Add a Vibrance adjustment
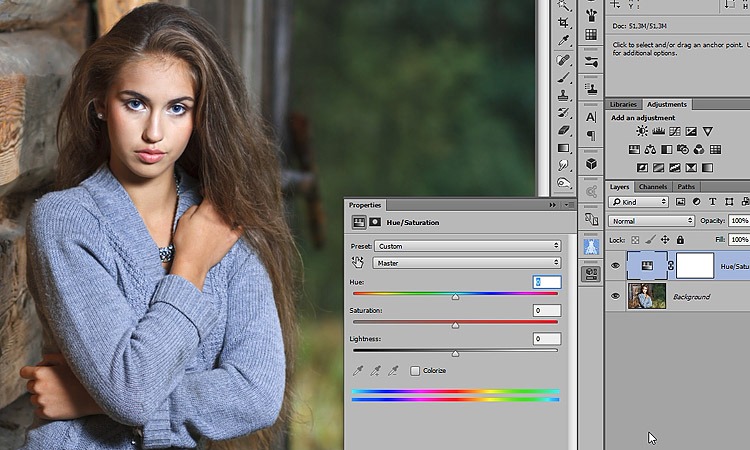The height and width of the screenshot is (450, 750). point(708,131)
